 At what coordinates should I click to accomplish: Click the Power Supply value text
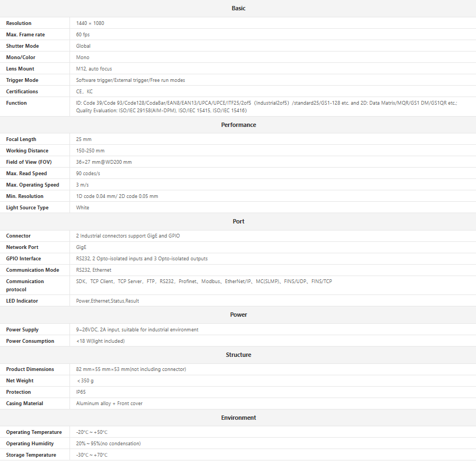click(x=137, y=330)
